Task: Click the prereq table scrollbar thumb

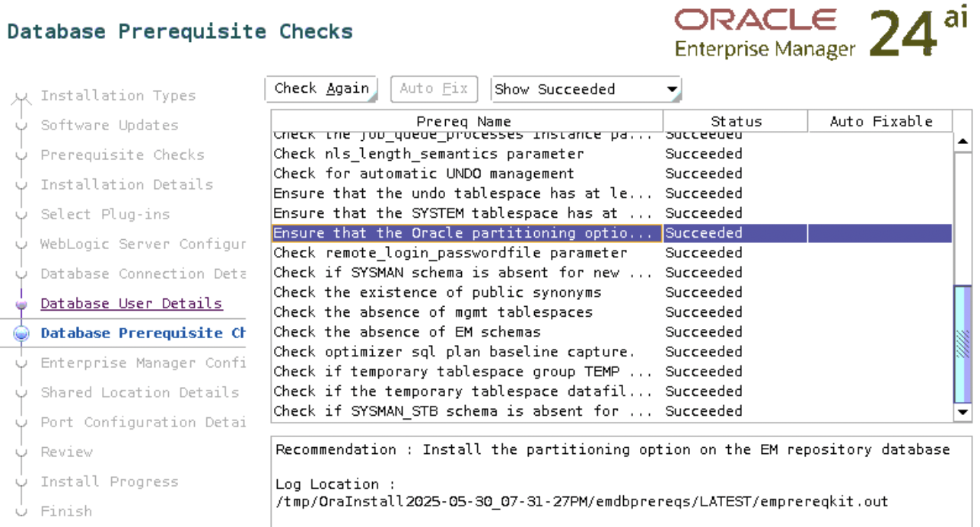Action: pos(963,343)
